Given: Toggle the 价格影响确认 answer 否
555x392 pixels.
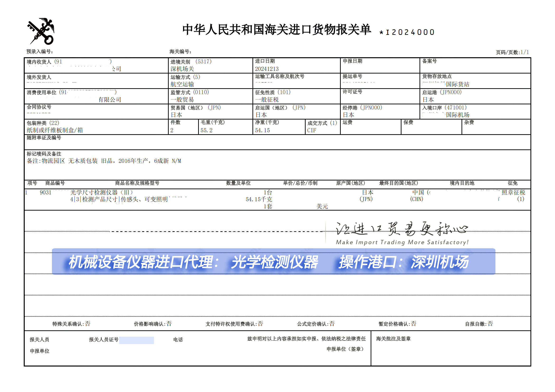Looking at the screenshot, I should (169, 324).
